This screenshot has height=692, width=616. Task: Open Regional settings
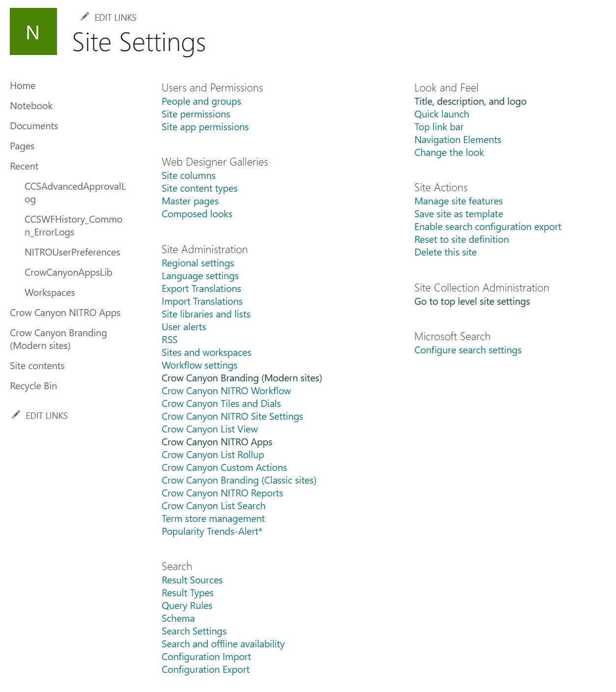coord(197,263)
